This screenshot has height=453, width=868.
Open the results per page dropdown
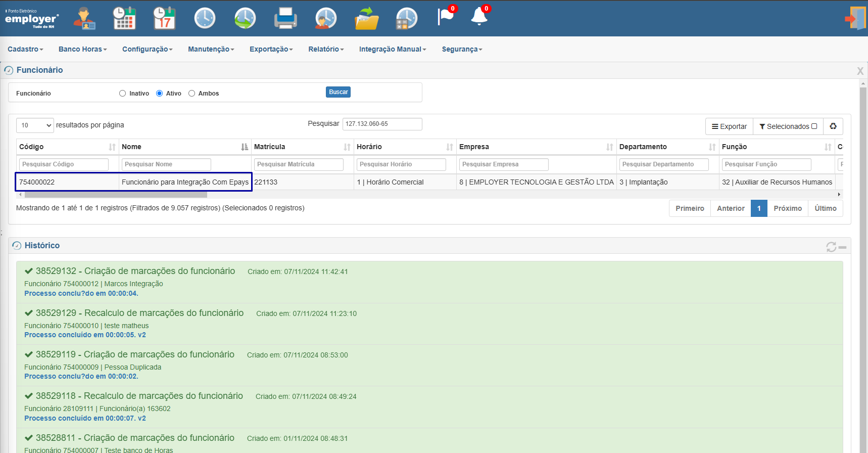35,125
